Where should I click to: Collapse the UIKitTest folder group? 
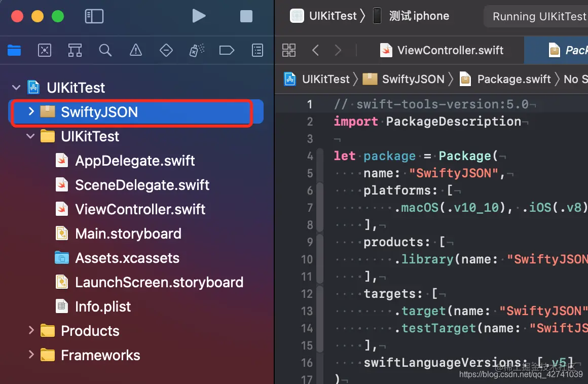pos(31,136)
